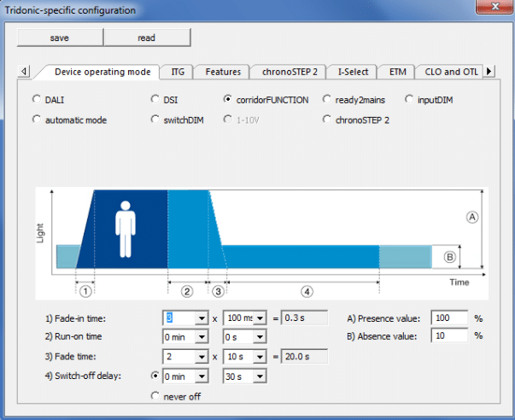Close the Tridonic-specific configuration window
The image size is (515, 420).
tap(495, 7)
